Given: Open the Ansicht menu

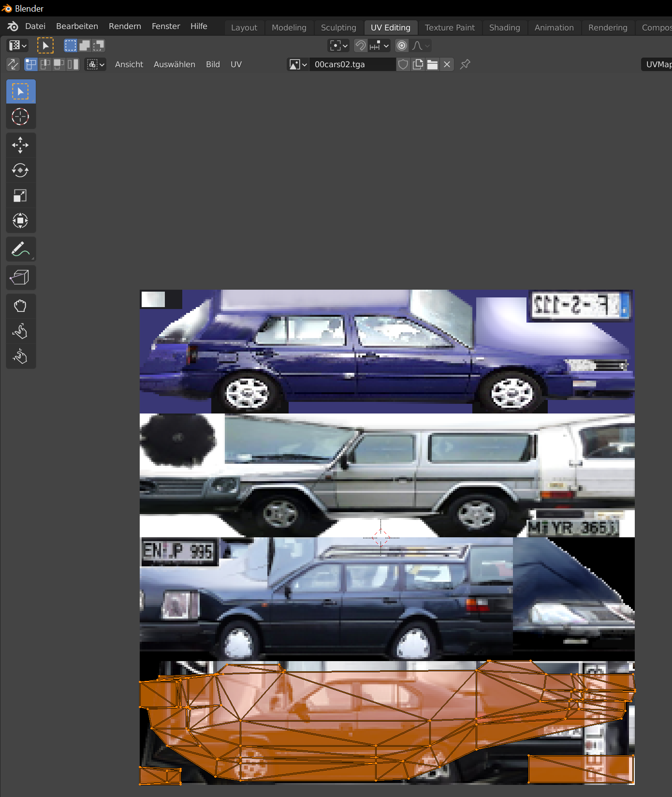Looking at the screenshot, I should [129, 64].
